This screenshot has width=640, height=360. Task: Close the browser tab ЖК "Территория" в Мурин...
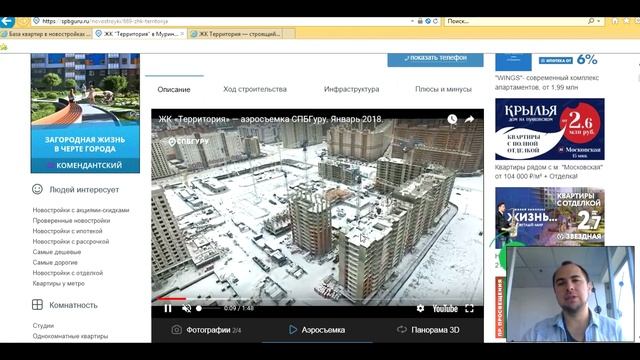182,34
